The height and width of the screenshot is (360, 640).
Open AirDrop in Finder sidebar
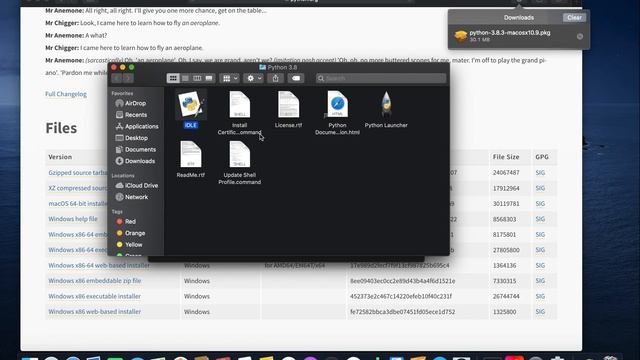135,103
